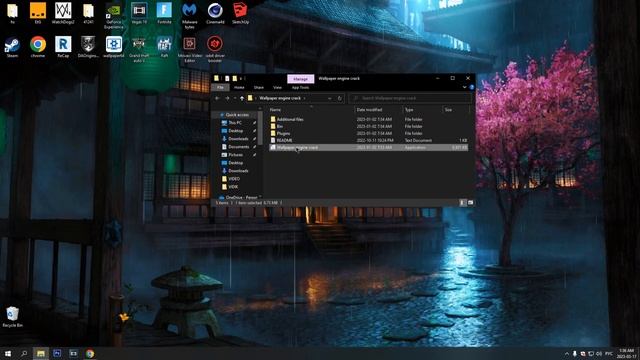The height and width of the screenshot is (360, 640).
Task: Switch to the Home ribbon tab
Action: pos(239,87)
